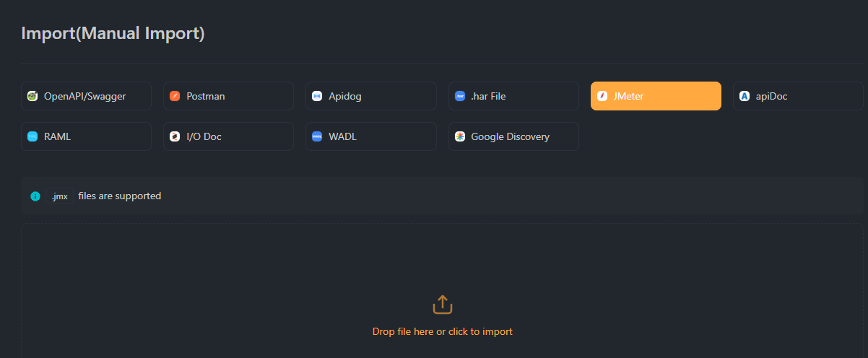Viewport: 868px width, 358px height.
Task: Click the apiDoc letter A icon
Action: pyautogui.click(x=745, y=96)
